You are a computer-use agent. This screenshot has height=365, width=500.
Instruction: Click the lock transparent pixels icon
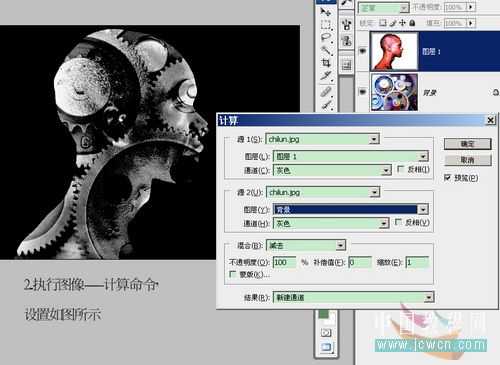[x=383, y=23]
